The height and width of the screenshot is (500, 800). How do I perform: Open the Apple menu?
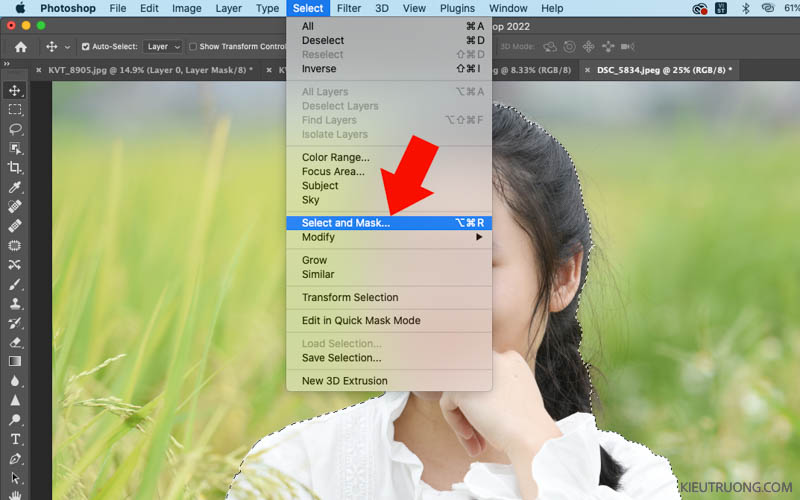point(20,8)
